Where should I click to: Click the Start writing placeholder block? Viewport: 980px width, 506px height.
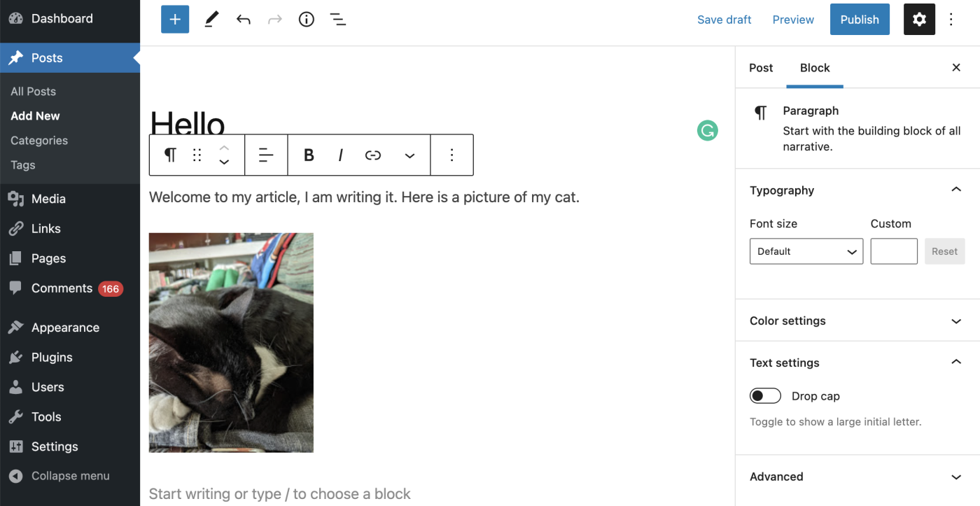280,493
